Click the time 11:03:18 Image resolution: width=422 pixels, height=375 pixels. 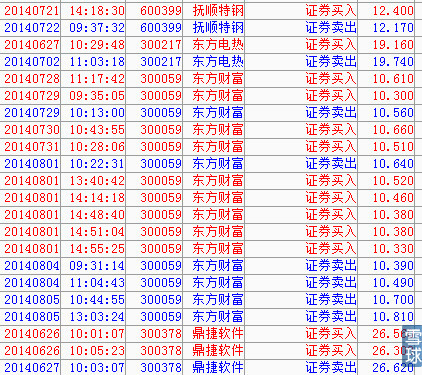tap(97, 62)
